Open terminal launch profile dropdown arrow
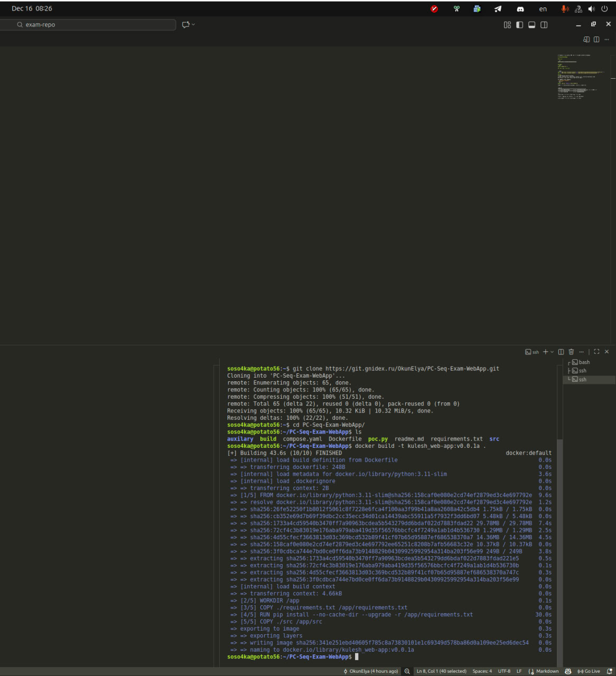Image resolution: width=616 pixels, height=676 pixels. 552,352
